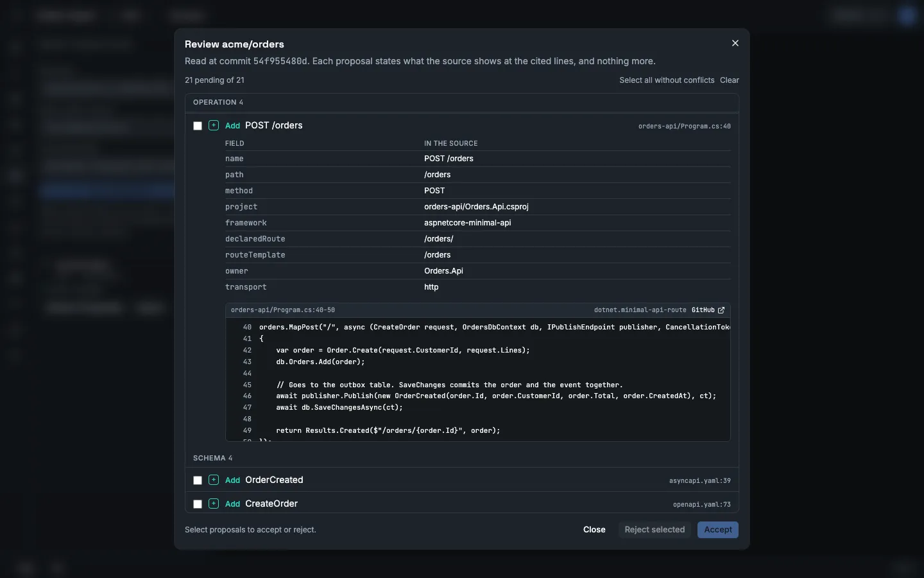
Task: Collapse the POST /orders plus icon
Action: tap(214, 125)
